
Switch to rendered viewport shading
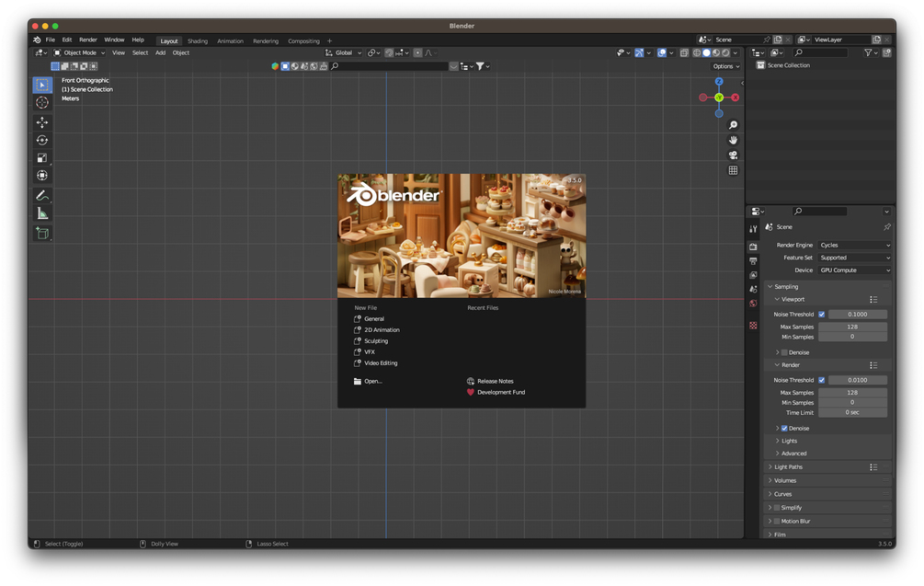pos(725,52)
